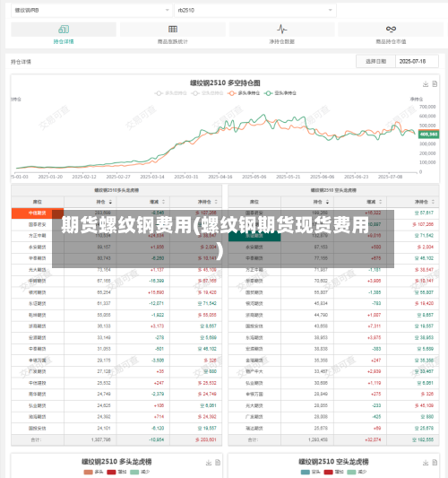The height and width of the screenshot is (478, 448).
Task: Toggle second grey legend series in chart
Action: click(207, 93)
